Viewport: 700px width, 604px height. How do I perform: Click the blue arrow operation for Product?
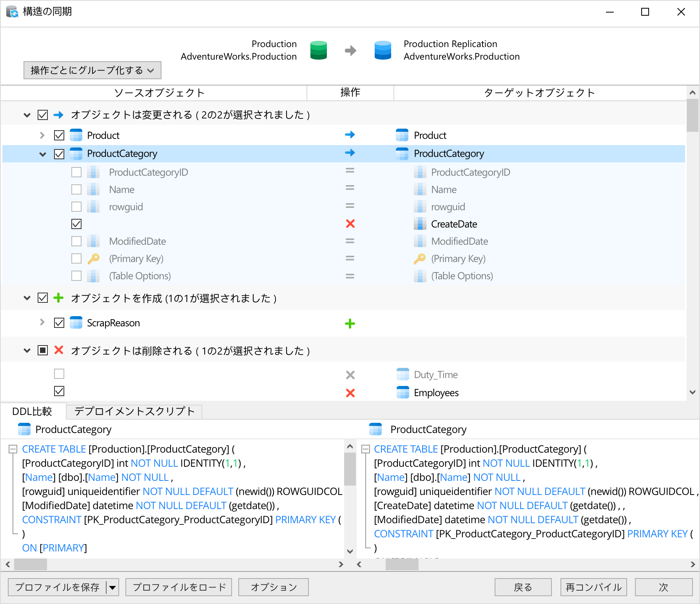coord(350,135)
